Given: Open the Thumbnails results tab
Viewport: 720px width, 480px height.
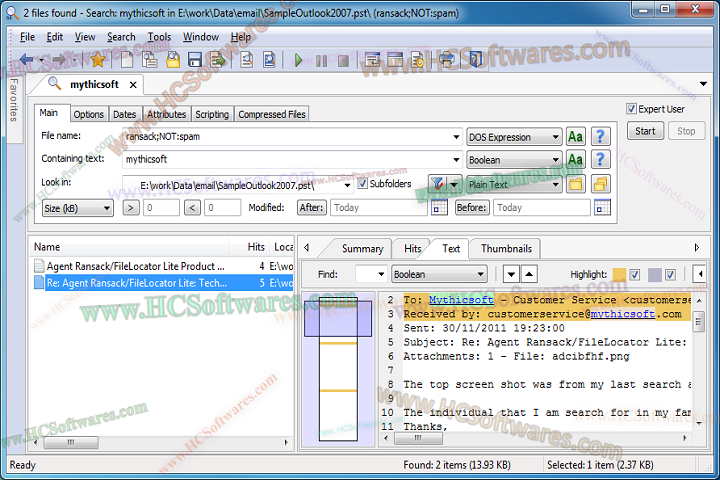Looking at the screenshot, I should tap(506, 248).
